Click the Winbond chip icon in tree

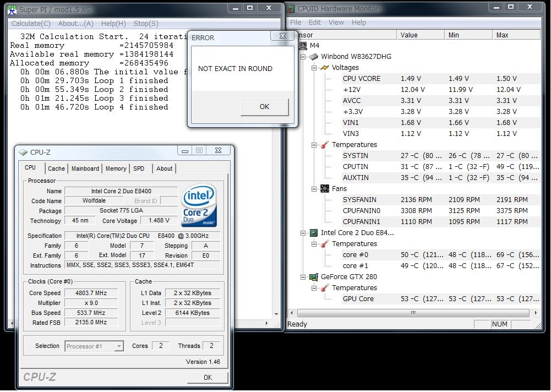pos(313,57)
